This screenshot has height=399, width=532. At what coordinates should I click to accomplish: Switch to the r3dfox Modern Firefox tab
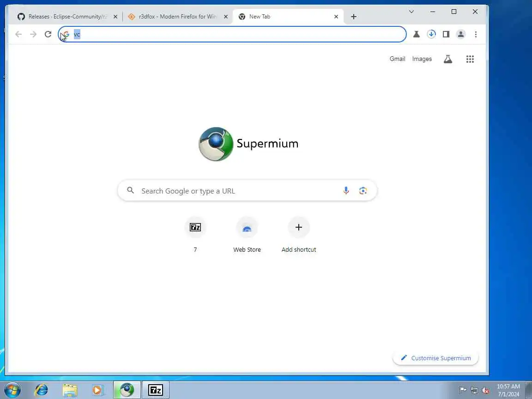[x=177, y=17]
